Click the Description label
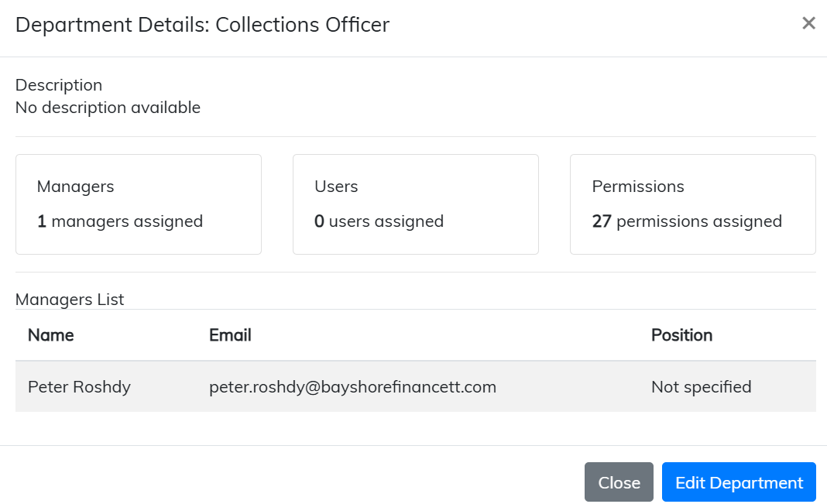Screen dimensions: 827x504 (59, 85)
